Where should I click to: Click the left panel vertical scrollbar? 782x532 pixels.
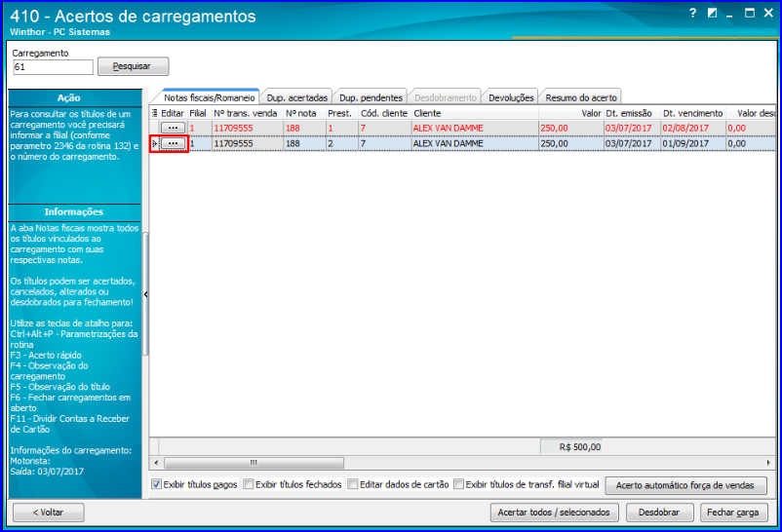(145, 294)
